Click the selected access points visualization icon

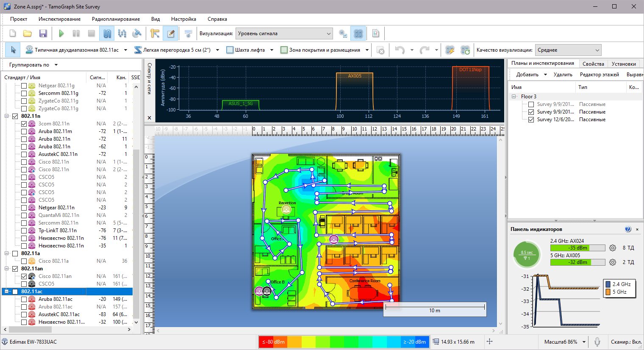tap(343, 33)
